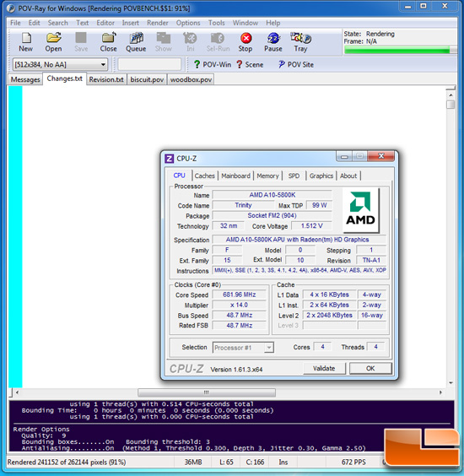Click the 'AMD A10-5800K' name field
This screenshot has width=464, height=476.
coord(272,195)
